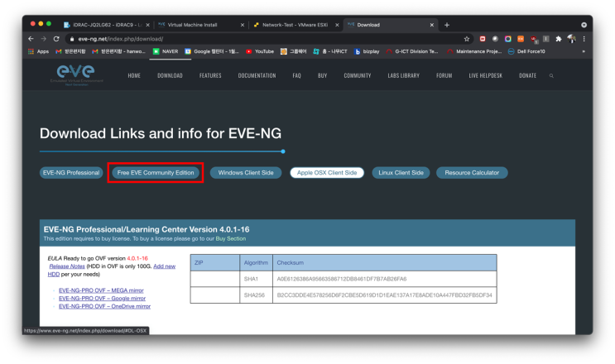
Task: Open the YouTube bookmark
Action: pos(260,51)
